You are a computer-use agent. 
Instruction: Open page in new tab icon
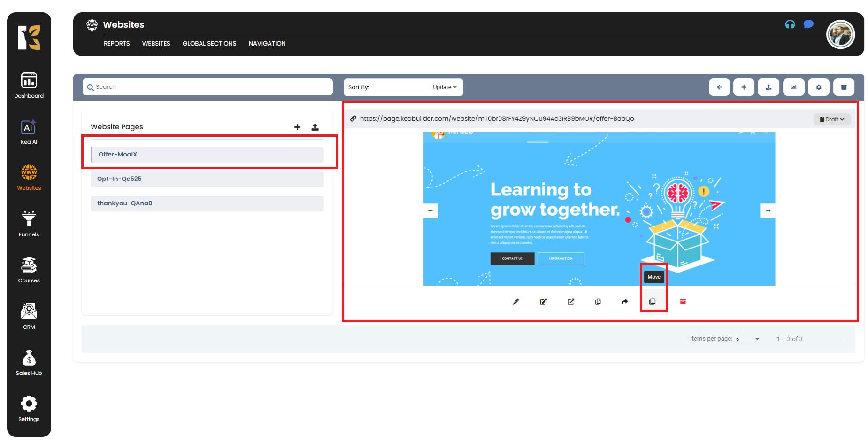coord(571,302)
